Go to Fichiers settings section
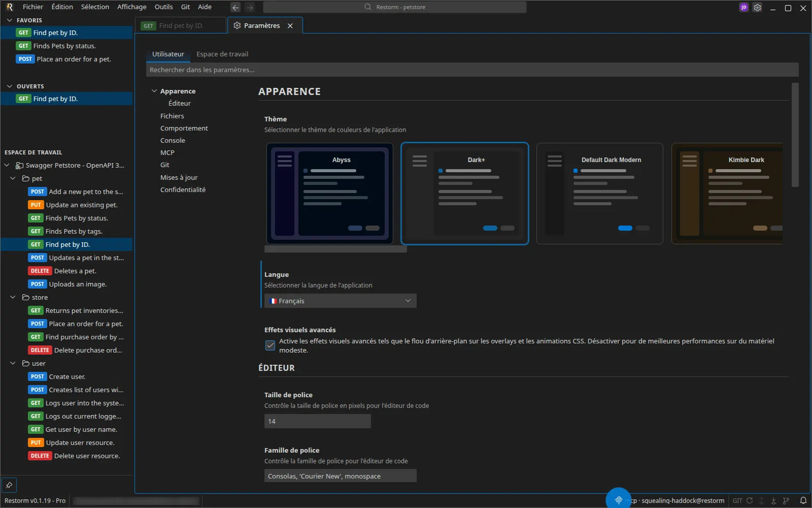This screenshot has height=508, width=812. click(172, 116)
